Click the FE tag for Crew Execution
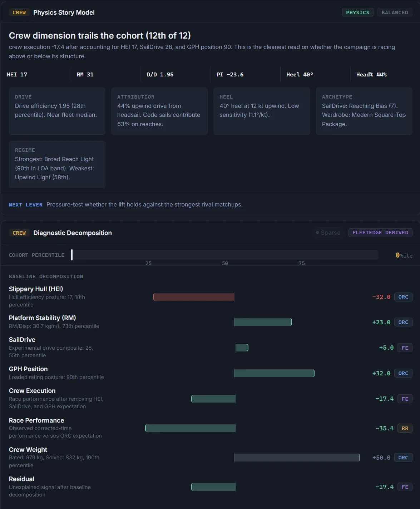Screen dimensions: 420x509 (405, 399)
